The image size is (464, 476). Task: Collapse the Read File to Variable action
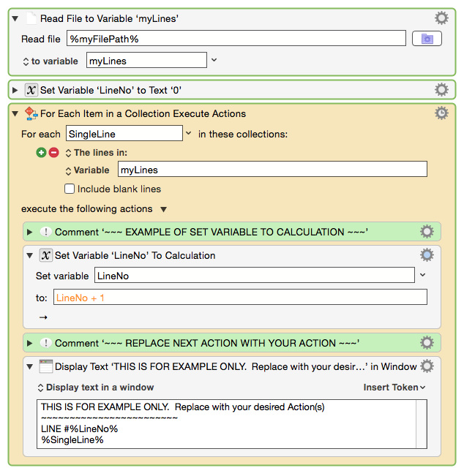(x=16, y=19)
